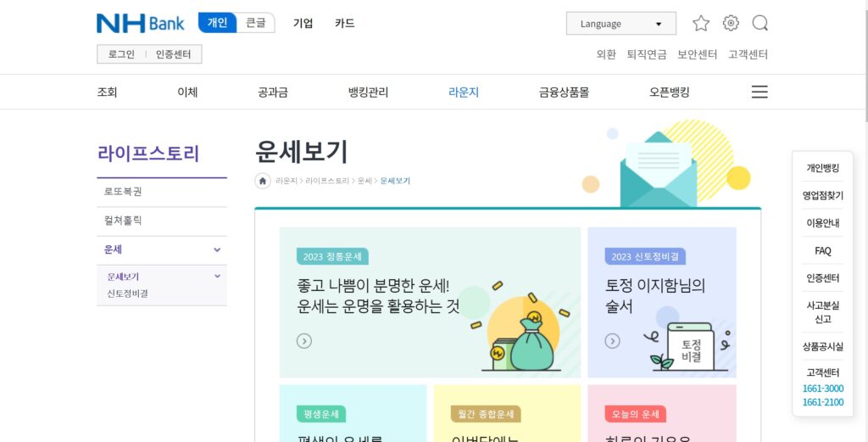Click the favorites star icon
868x442 pixels.
pyautogui.click(x=701, y=23)
